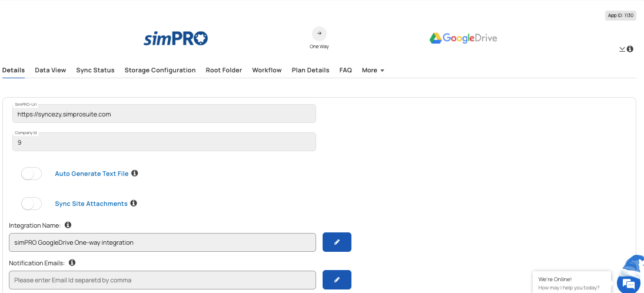Open info icon for Sync Site Attachments
This screenshot has width=644, height=293.
(134, 203)
